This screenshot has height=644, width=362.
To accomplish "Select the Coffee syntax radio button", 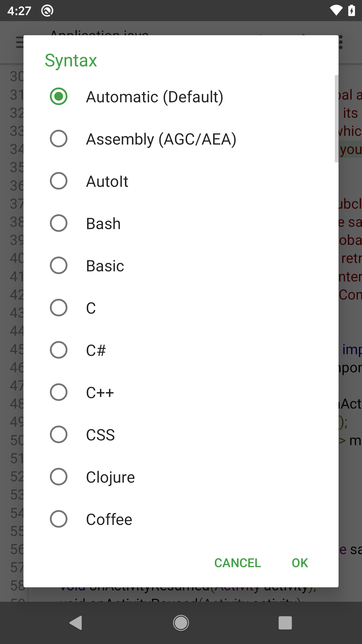I will (x=59, y=519).
